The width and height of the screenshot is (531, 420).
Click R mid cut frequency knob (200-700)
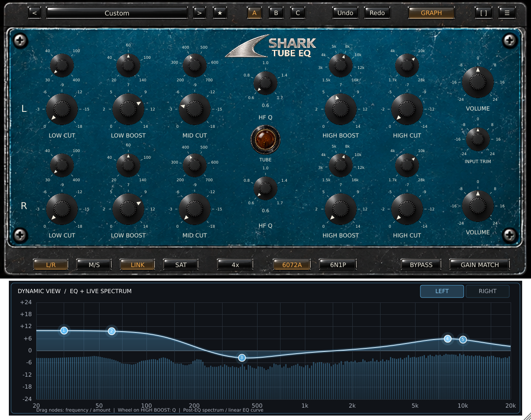195,165
